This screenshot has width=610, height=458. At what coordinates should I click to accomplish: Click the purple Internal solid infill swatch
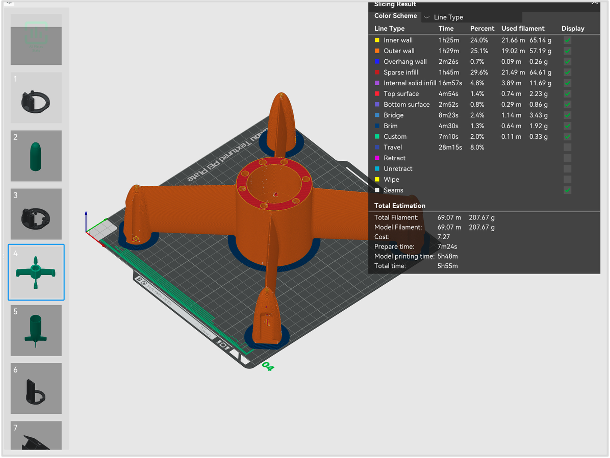click(377, 83)
